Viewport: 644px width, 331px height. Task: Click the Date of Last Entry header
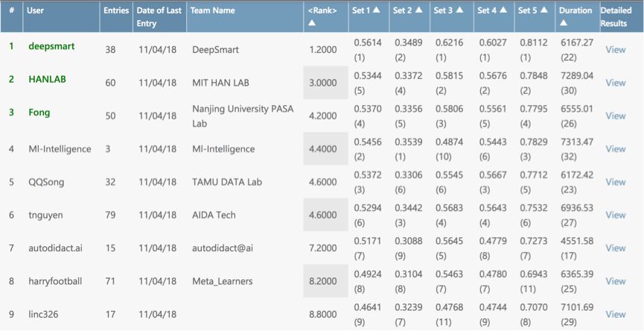tap(159, 16)
